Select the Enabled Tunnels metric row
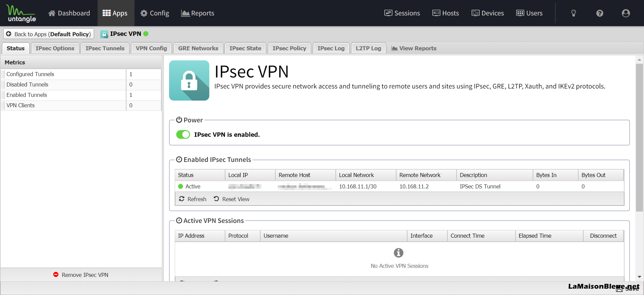 pyautogui.click(x=81, y=95)
